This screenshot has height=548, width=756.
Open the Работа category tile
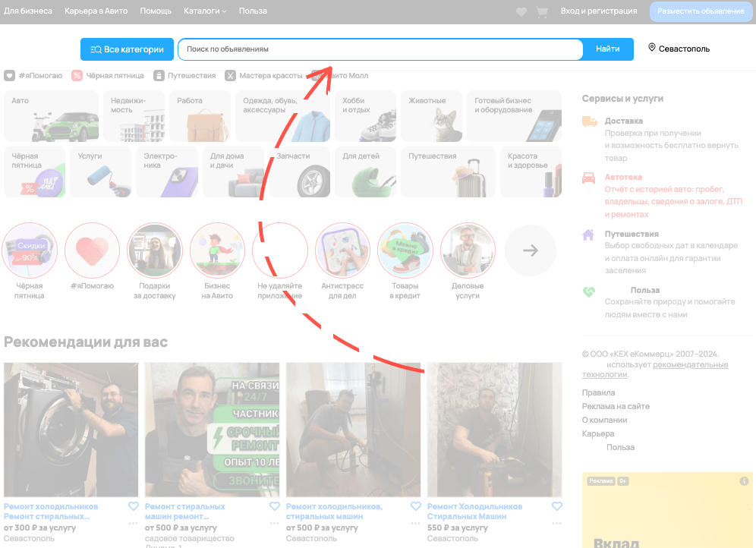click(x=200, y=116)
